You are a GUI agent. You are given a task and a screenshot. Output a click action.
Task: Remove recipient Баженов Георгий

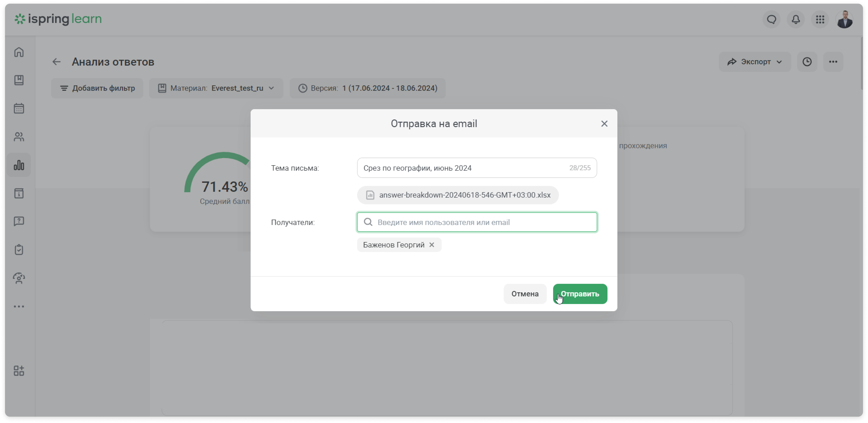tap(432, 245)
